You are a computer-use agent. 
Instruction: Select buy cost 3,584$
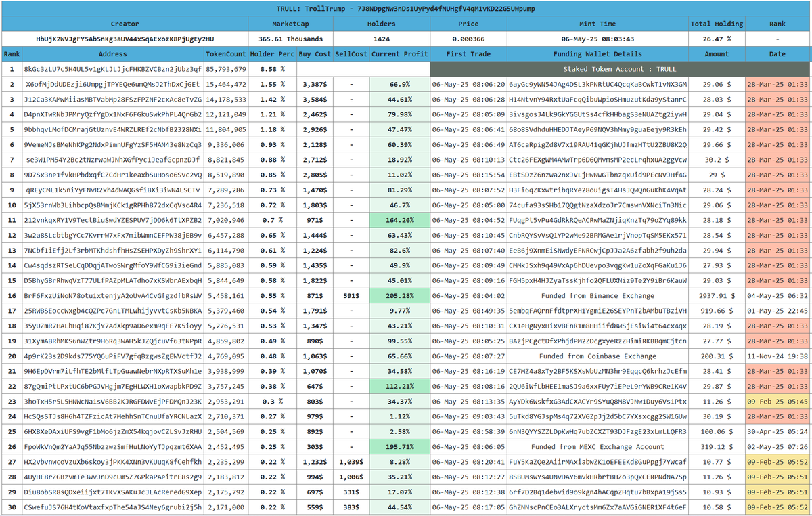pos(315,99)
